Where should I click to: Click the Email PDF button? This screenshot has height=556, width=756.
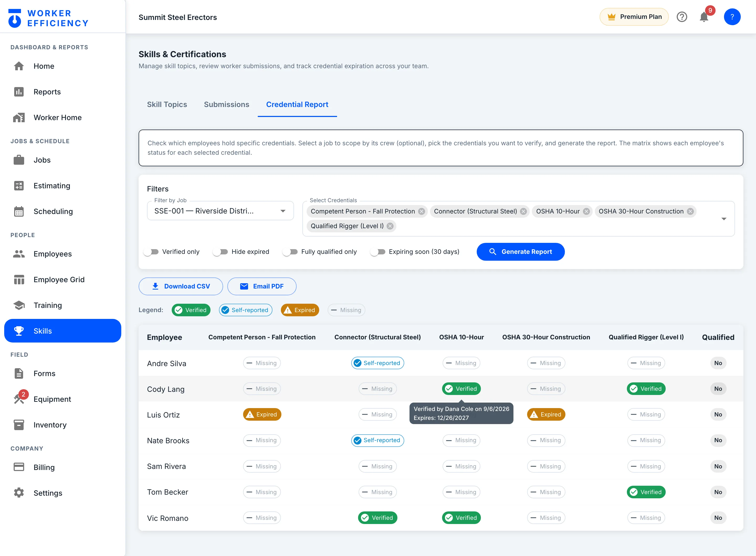coord(262,286)
